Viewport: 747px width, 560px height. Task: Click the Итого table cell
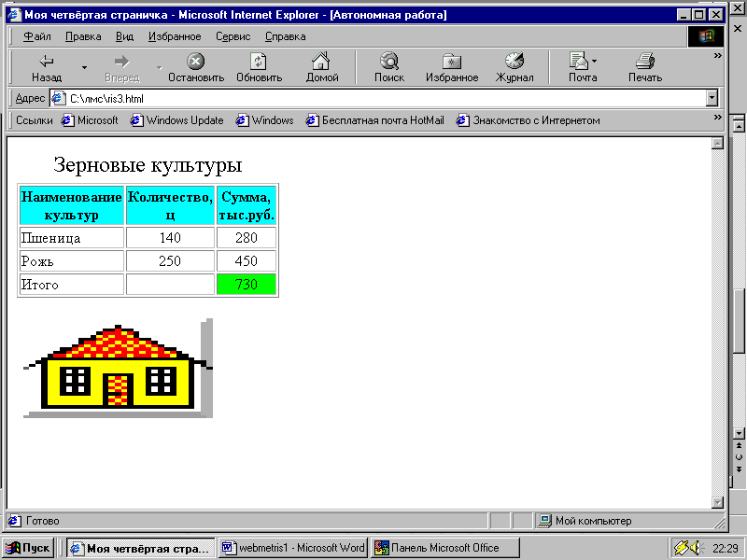tap(72, 285)
